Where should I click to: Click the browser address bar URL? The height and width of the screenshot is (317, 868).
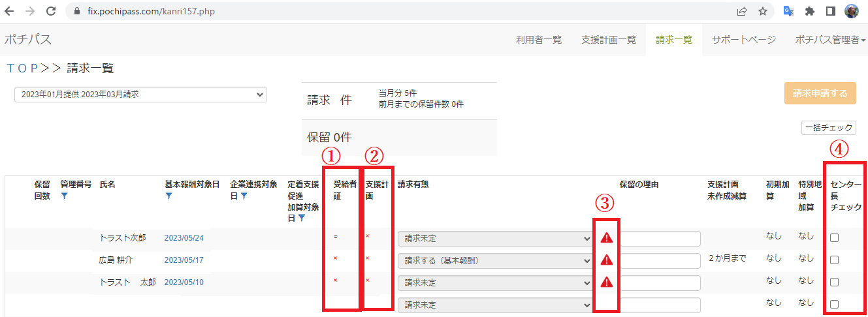pos(151,11)
